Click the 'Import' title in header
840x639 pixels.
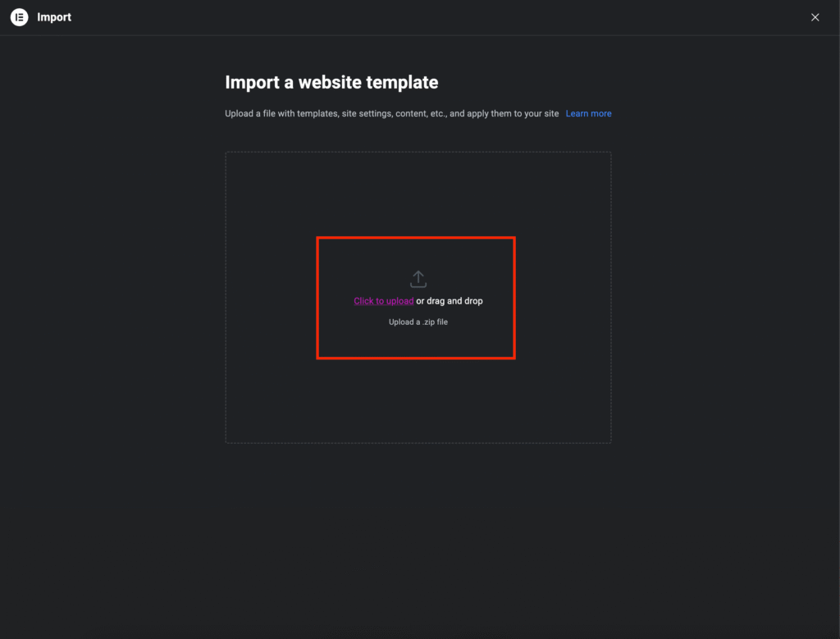[54, 17]
